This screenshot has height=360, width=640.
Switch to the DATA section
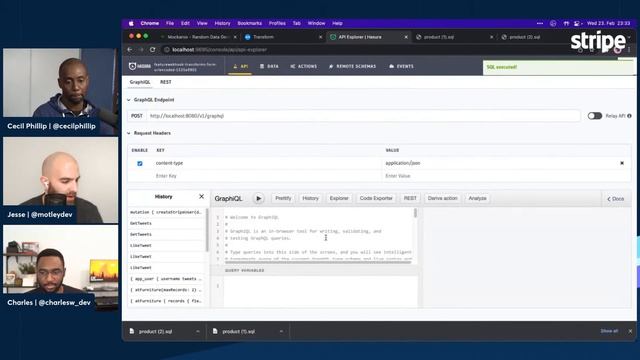pyautogui.click(x=269, y=66)
